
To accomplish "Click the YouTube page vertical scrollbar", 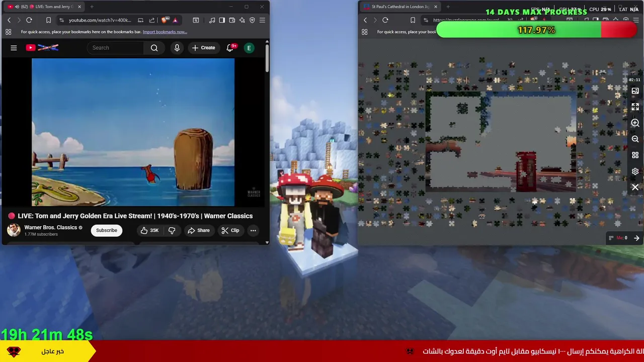I will tap(267, 58).
